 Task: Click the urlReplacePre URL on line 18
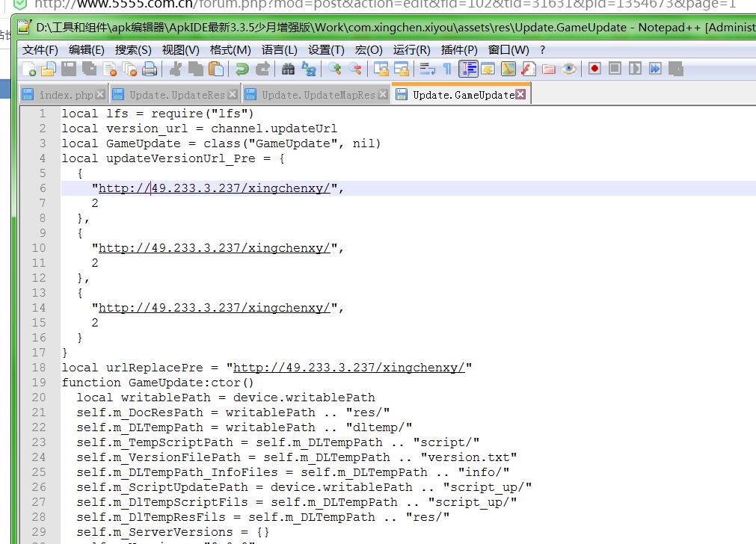coord(348,368)
